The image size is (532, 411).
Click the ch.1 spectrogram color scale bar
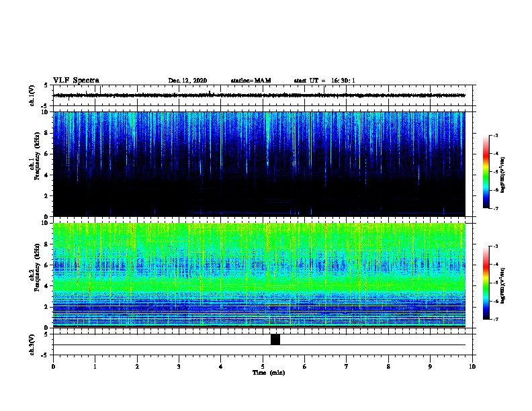coord(486,172)
